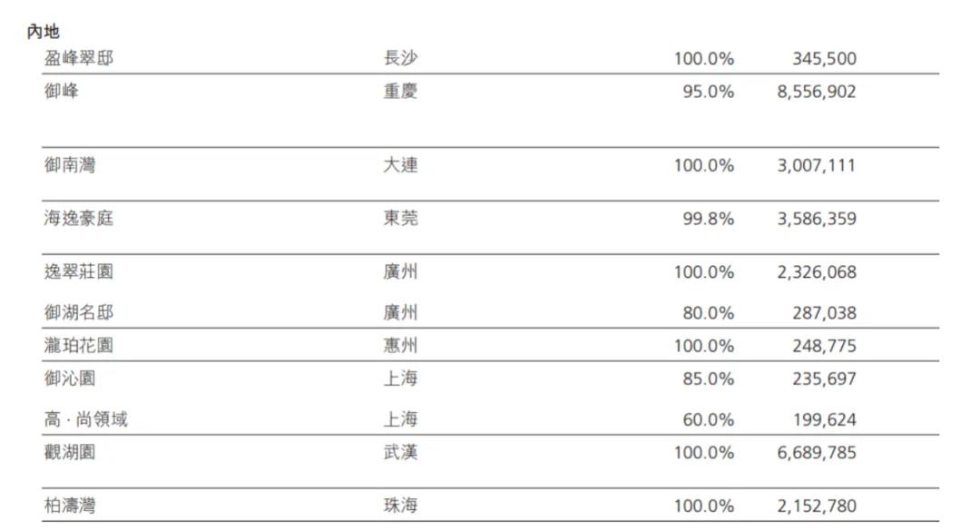Click the 95.0% interest figure
980x531 pixels.
tap(708, 92)
